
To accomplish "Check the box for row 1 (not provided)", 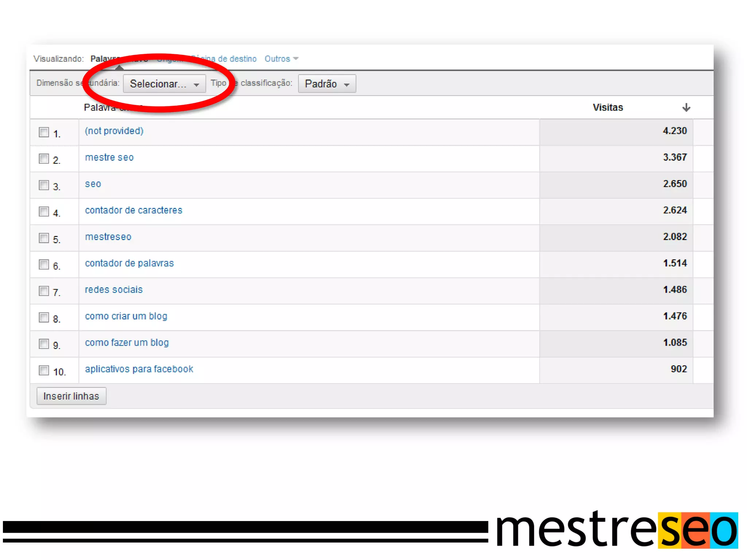I will pyautogui.click(x=44, y=132).
